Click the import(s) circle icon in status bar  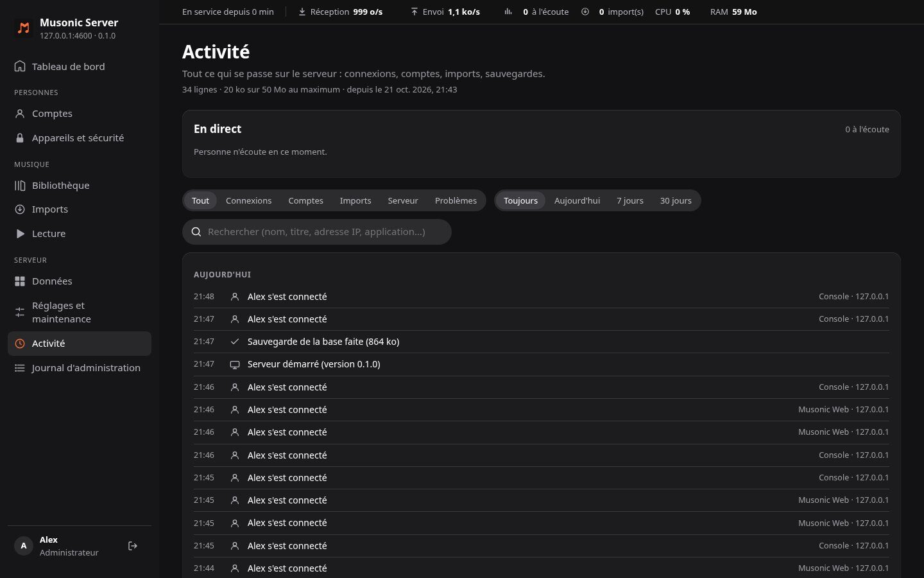coord(585,12)
